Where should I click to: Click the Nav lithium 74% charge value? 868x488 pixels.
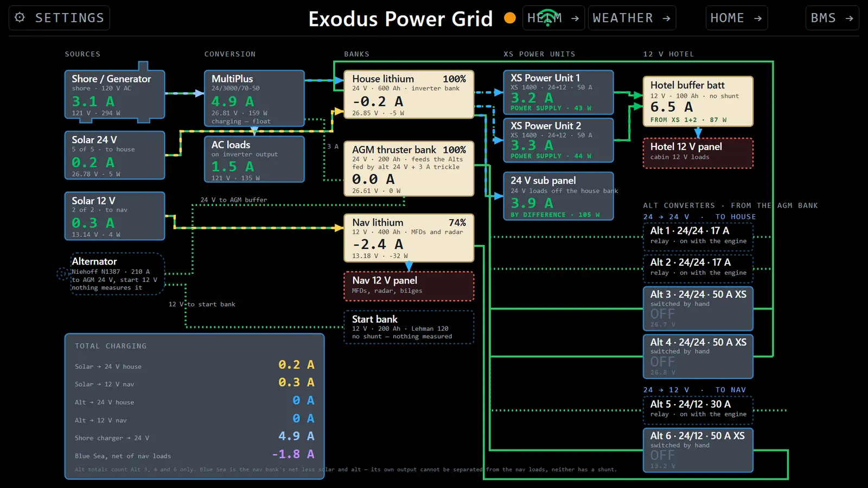tap(457, 223)
